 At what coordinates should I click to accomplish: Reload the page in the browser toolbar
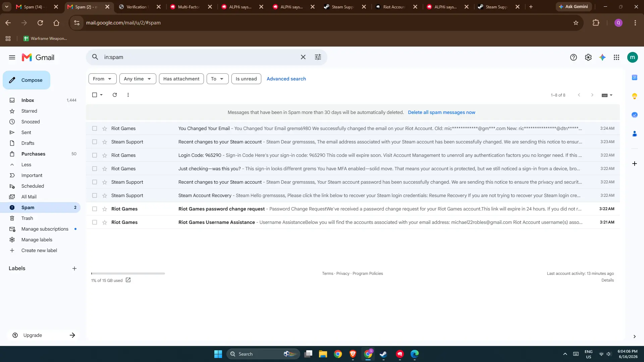[40, 23]
